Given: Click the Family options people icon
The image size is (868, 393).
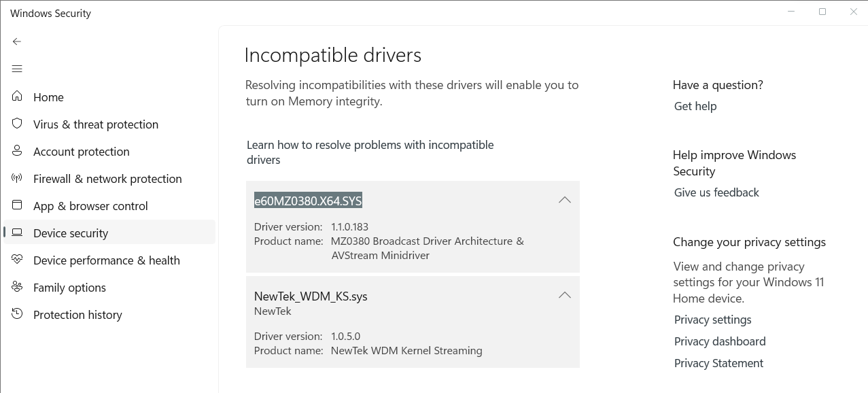Looking at the screenshot, I should tap(17, 287).
